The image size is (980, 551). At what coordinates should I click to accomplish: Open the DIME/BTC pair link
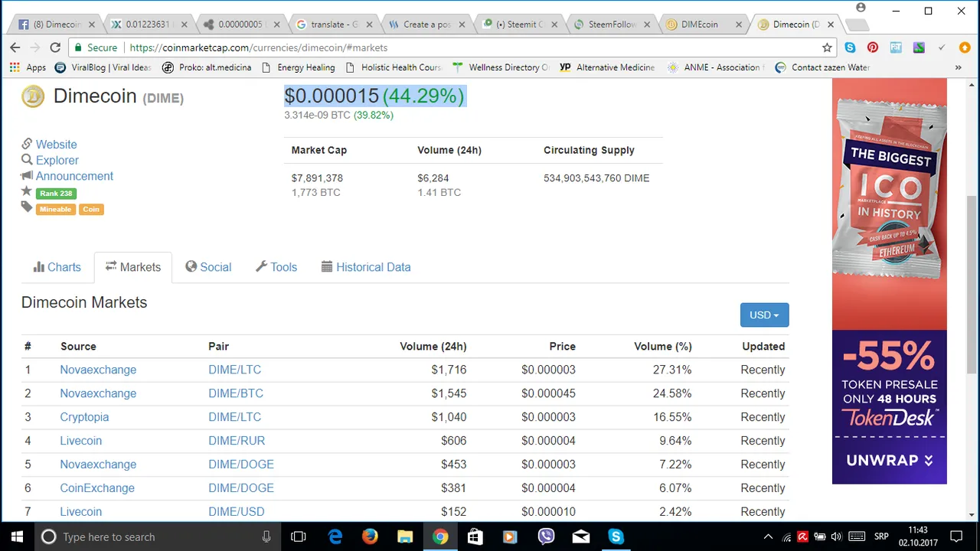point(236,393)
